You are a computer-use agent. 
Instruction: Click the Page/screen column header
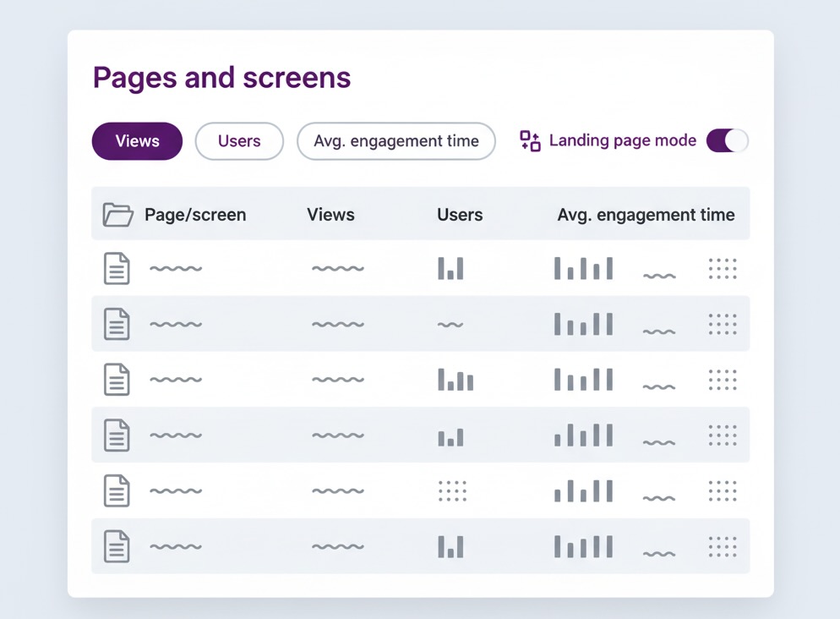[195, 215]
